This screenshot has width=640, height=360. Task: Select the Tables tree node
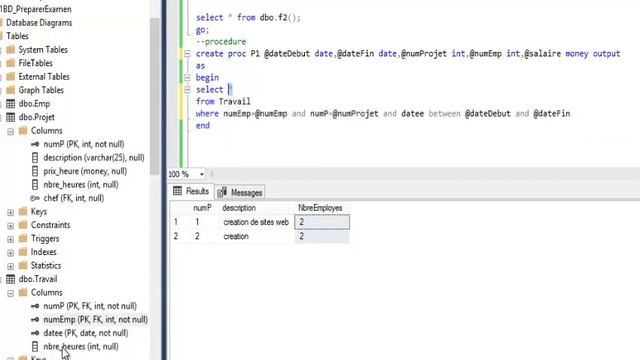(17, 36)
